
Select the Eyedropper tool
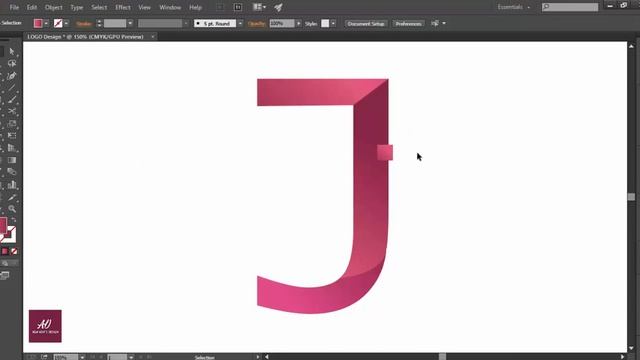click(x=12, y=198)
